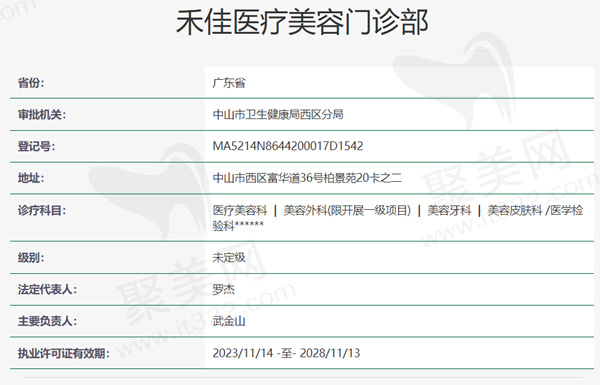Select the 登记号 label

[x=36, y=146]
